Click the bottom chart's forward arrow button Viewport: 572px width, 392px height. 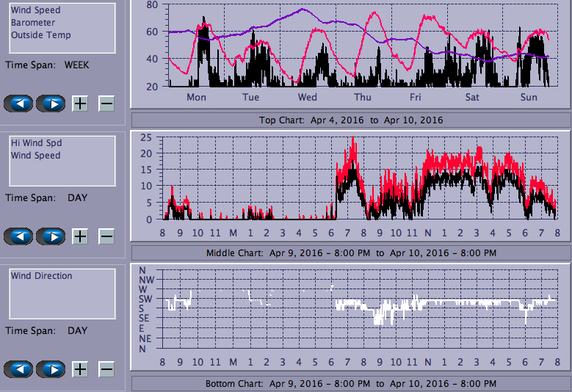point(51,369)
